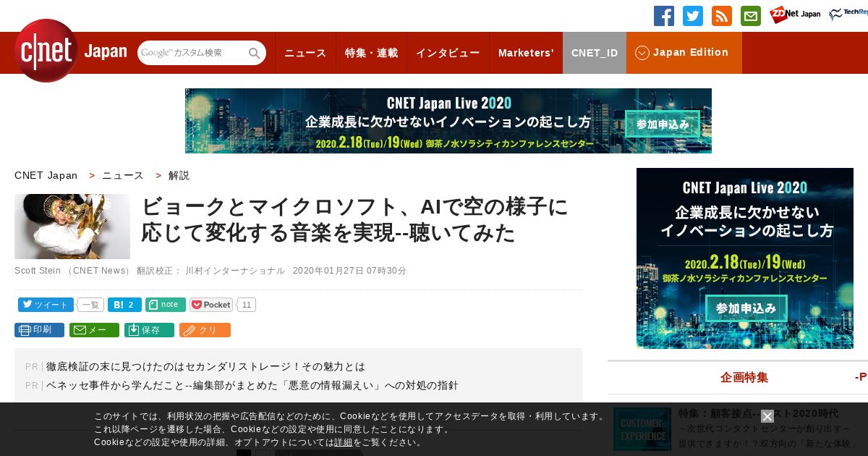Click the note share button

click(166, 305)
